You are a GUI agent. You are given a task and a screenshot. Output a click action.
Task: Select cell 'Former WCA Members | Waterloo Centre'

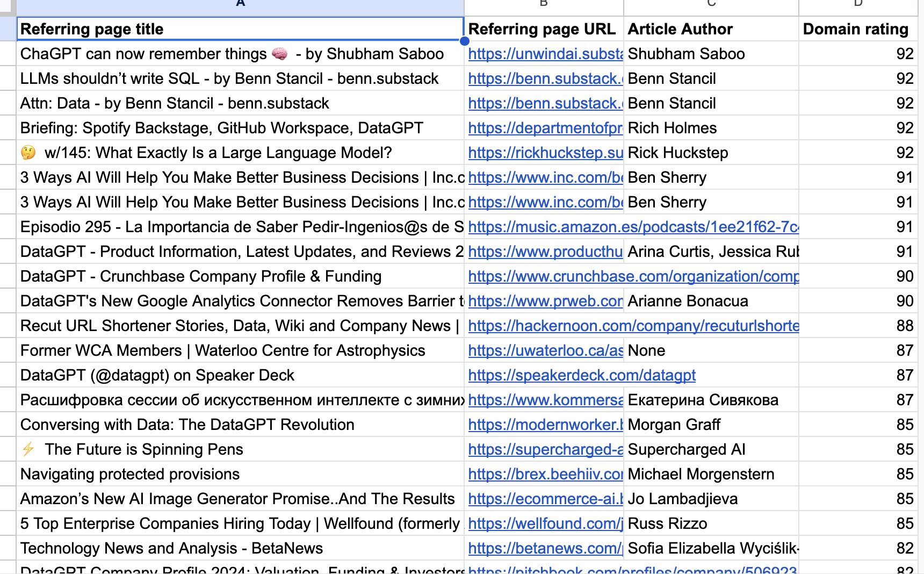point(240,350)
